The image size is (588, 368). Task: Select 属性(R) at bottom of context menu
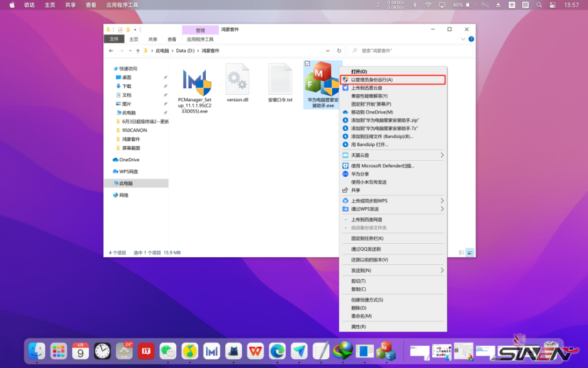(x=393, y=327)
